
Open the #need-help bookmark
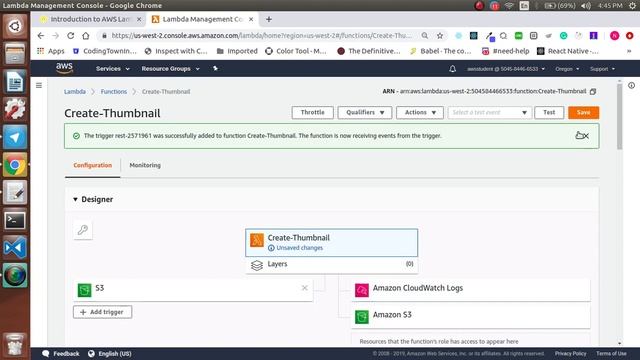tap(505, 51)
